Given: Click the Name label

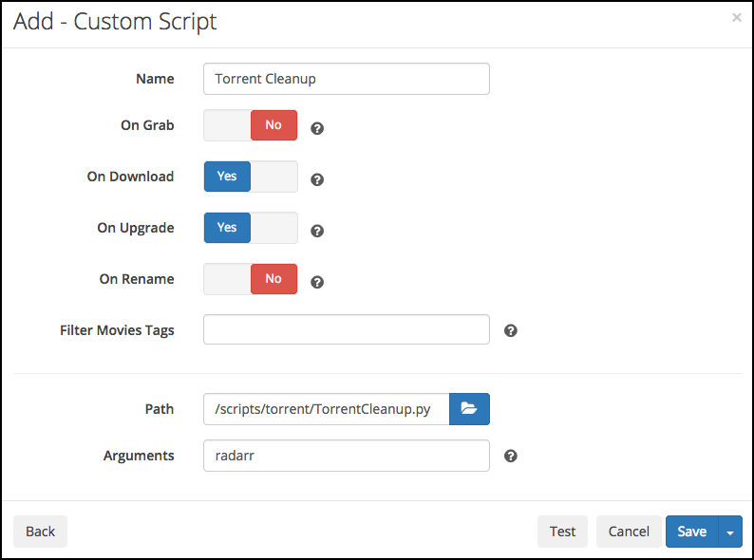Looking at the screenshot, I should [x=155, y=79].
